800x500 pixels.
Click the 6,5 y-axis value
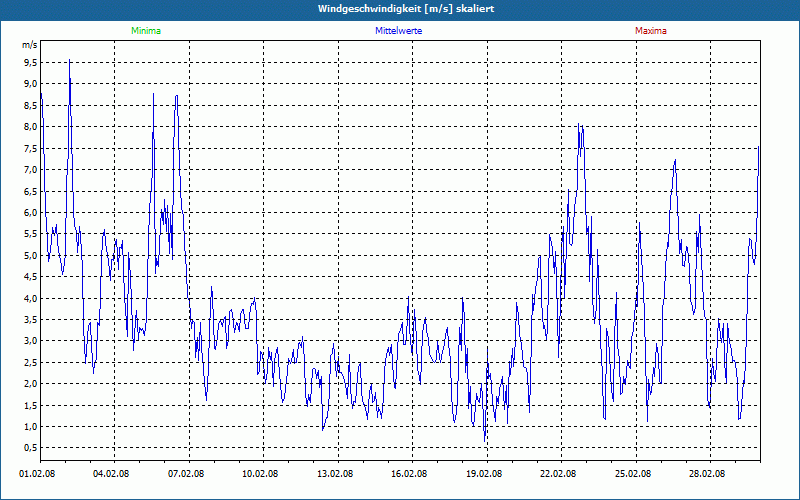31,191
